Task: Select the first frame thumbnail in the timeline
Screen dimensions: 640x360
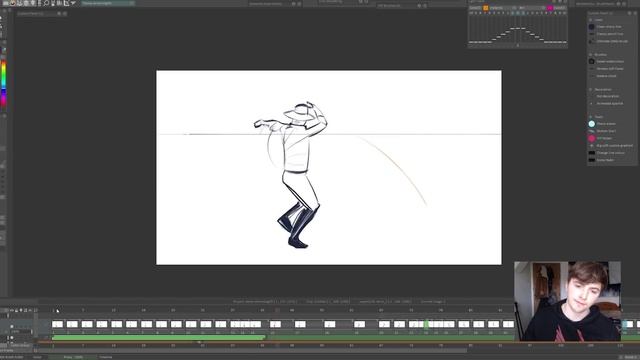Action: pyautogui.click(x=58, y=324)
